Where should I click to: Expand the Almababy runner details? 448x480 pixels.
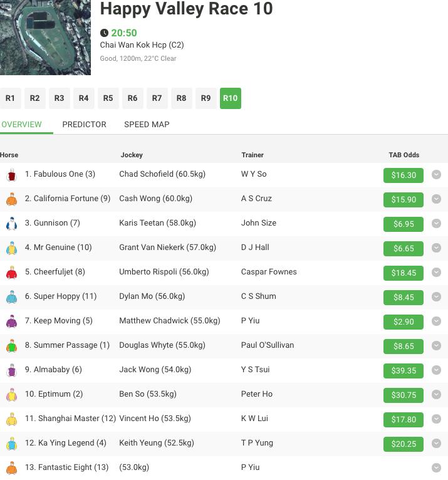[437, 370]
